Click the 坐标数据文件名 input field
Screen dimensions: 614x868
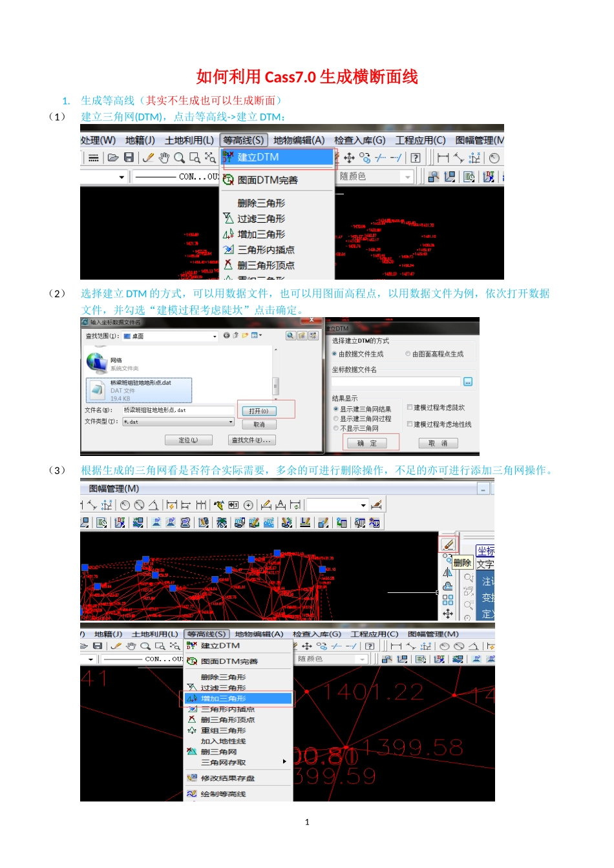[x=396, y=382]
